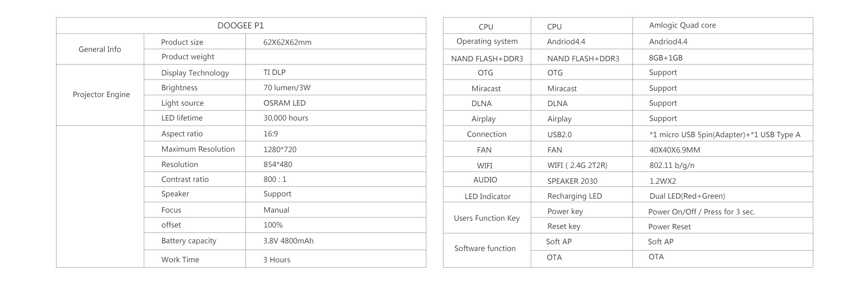The height and width of the screenshot is (288, 868).
Task: Click the TI DLP display technology value
Action: 274,72
